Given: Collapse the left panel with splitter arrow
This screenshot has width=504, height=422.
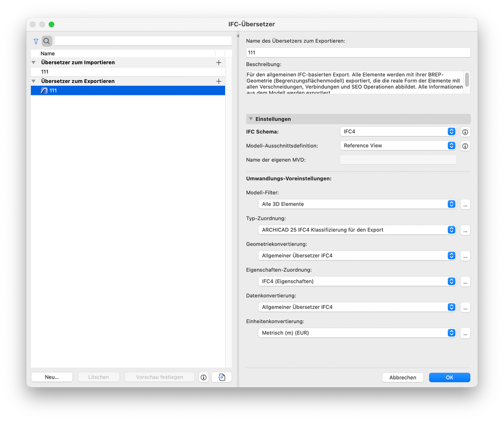Looking at the screenshot, I should [x=238, y=36].
